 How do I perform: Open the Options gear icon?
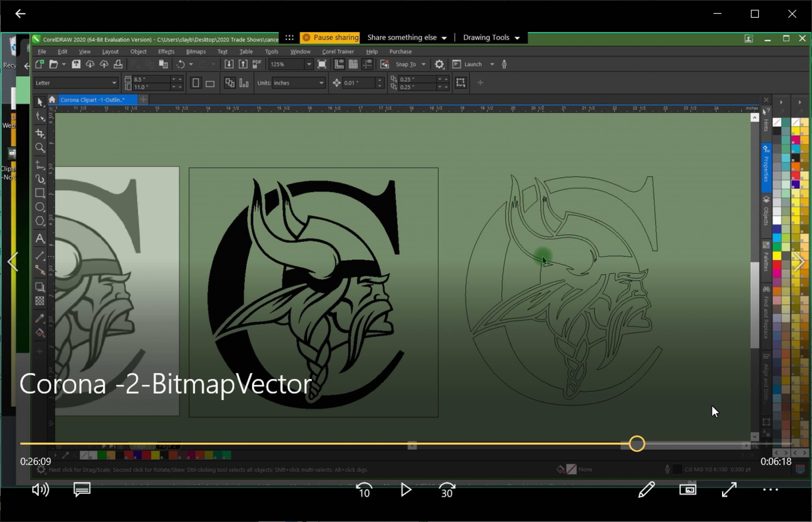(x=439, y=64)
